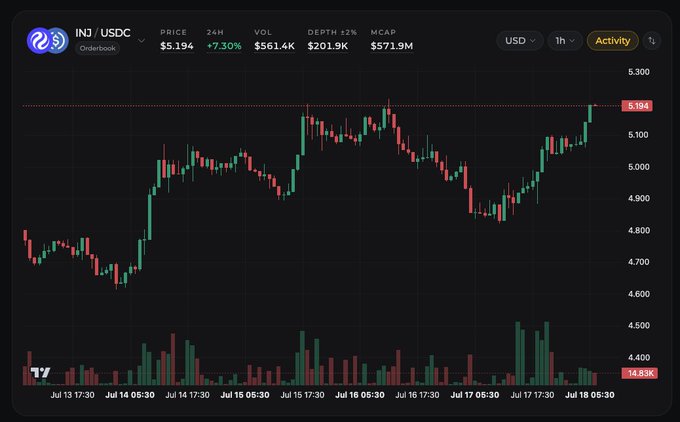Click the red 14.83K volume label
The width and height of the screenshot is (680, 422).
pos(640,373)
